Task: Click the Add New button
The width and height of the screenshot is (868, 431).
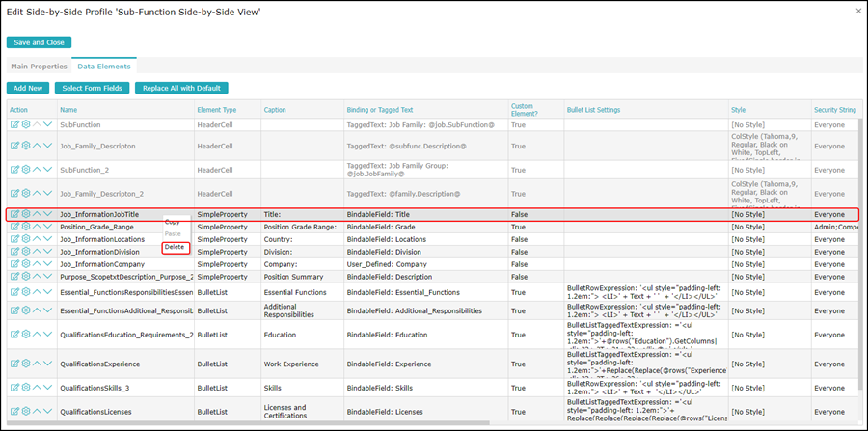Action: coord(28,88)
